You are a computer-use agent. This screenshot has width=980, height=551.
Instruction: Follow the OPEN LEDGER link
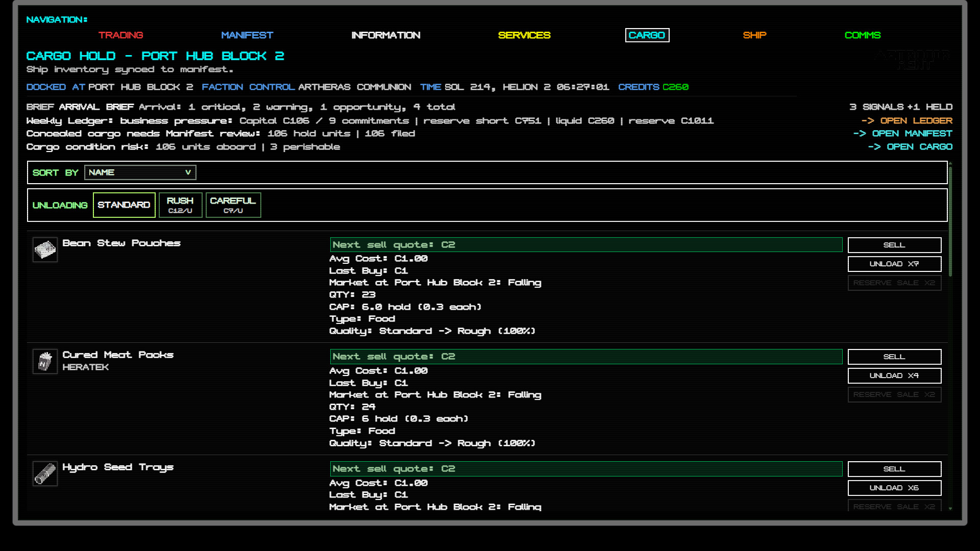tap(907, 120)
